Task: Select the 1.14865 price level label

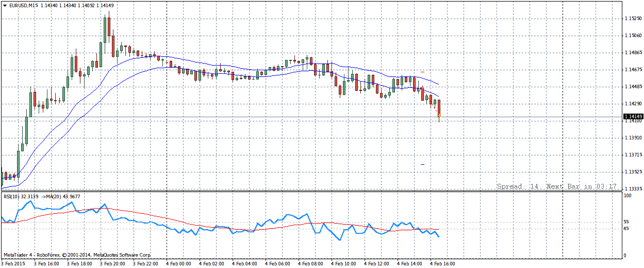Action: (633, 53)
